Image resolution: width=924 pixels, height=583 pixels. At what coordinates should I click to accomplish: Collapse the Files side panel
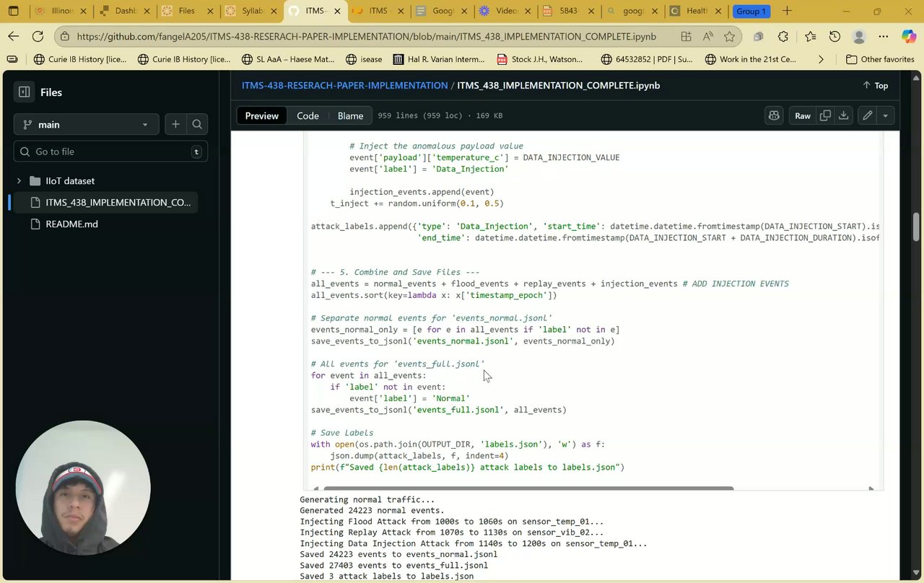pyautogui.click(x=24, y=92)
